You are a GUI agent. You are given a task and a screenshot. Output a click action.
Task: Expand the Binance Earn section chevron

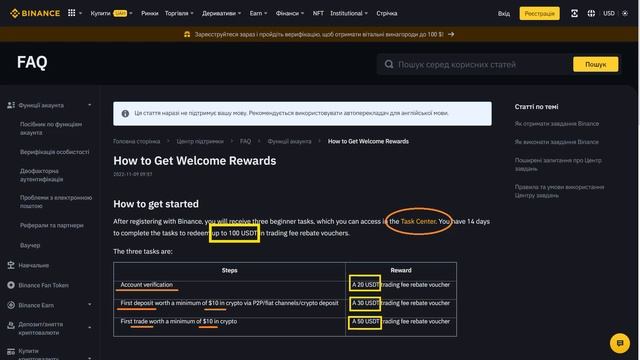click(90, 305)
